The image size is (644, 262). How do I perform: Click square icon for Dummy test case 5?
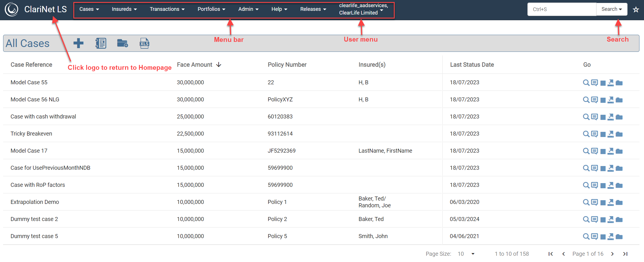tap(603, 237)
